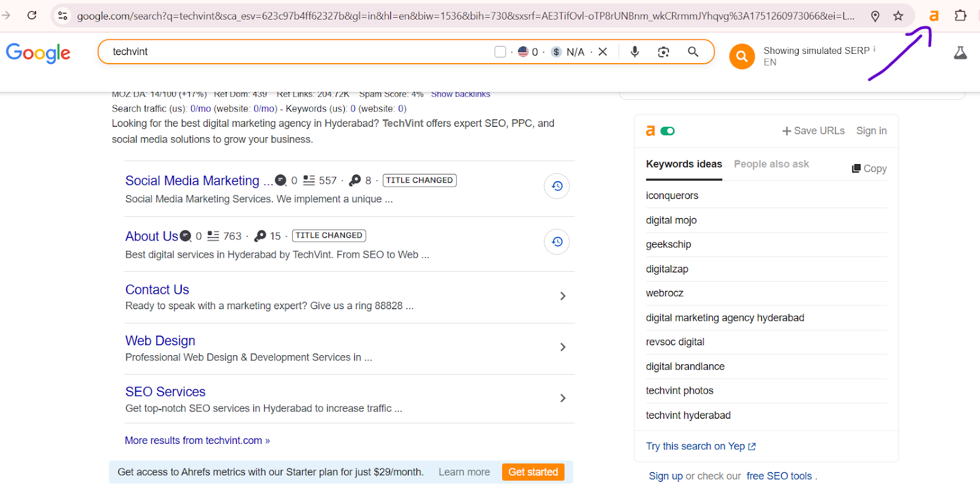980x491 pixels.
Task: Click the Google logo
Action: 38,53
